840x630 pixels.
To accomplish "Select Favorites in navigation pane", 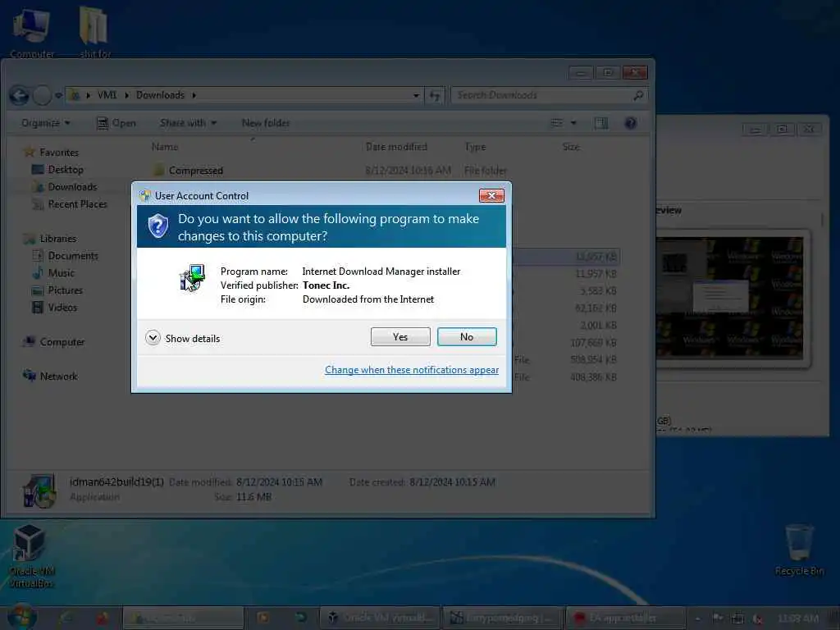I will click(52, 152).
